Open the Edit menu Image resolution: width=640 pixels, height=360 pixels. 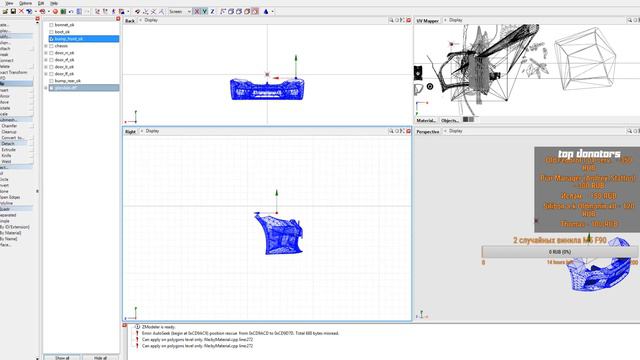tap(41, 3)
